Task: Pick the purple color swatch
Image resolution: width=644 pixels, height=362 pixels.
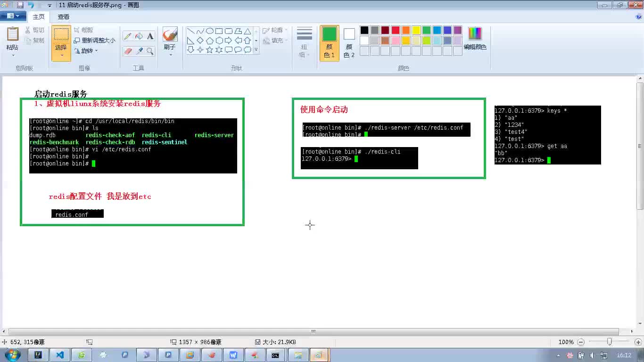Action: click(458, 30)
